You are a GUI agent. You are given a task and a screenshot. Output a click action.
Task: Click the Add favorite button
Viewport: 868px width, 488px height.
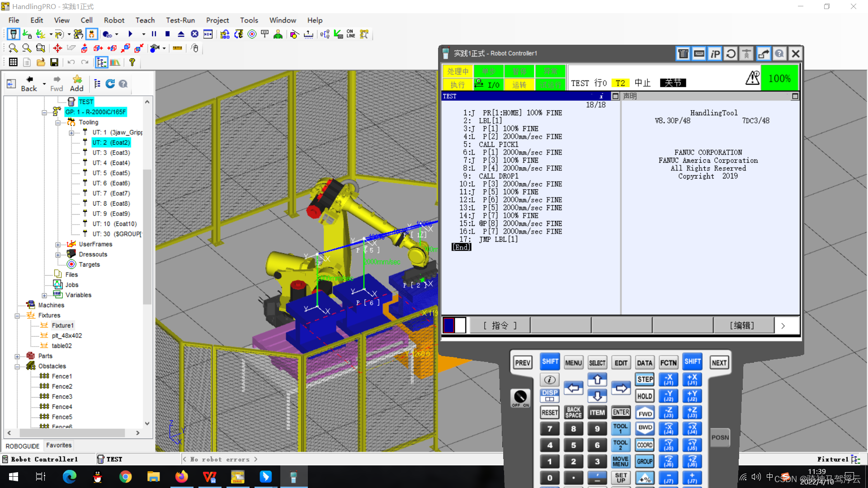tap(76, 84)
